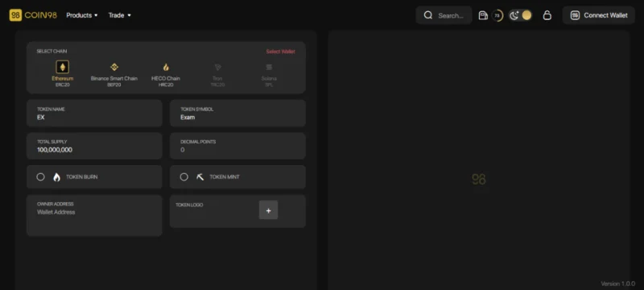Open the gas station fee icon

tap(483, 15)
